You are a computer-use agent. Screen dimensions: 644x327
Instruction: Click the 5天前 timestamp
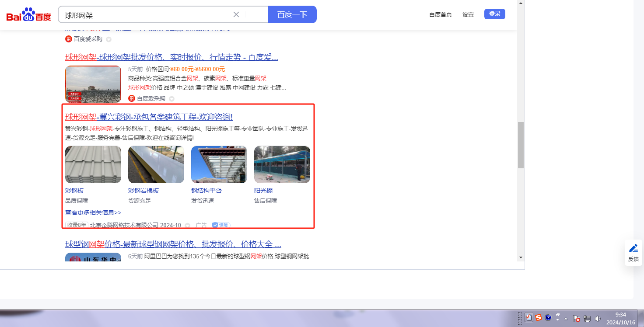pos(135,69)
